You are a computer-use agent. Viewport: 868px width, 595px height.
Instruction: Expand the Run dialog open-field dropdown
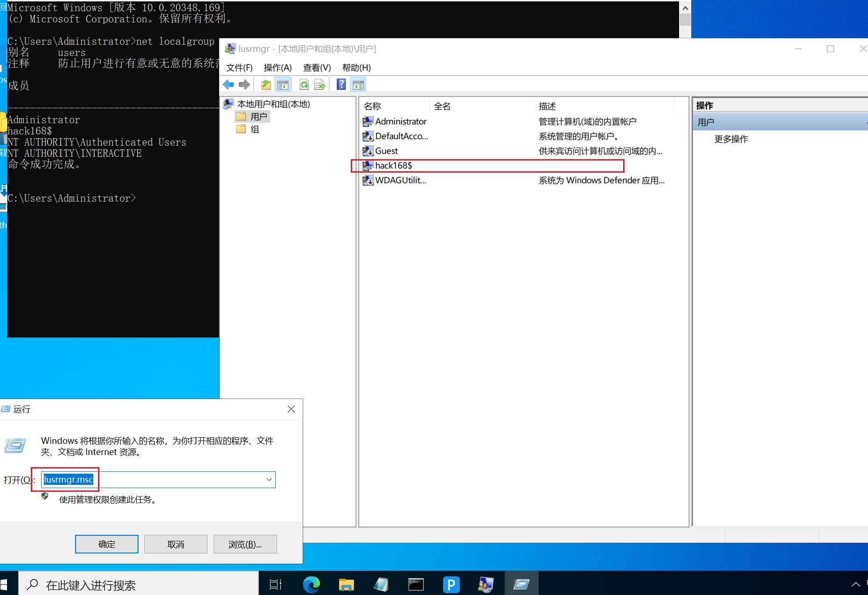coord(269,480)
